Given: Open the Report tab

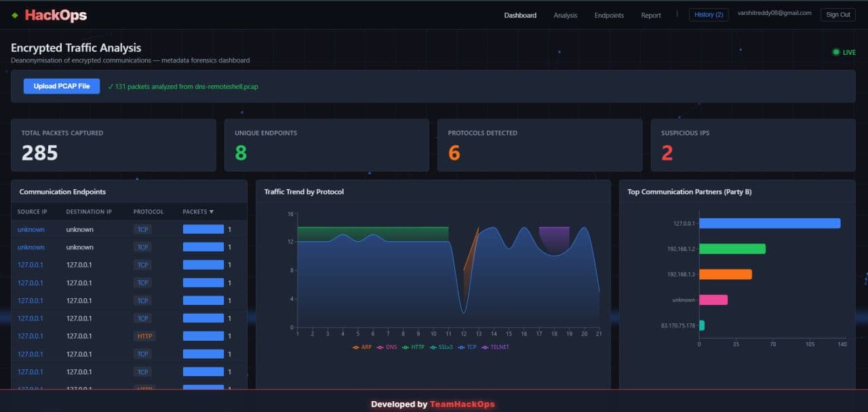Looking at the screenshot, I should click(x=651, y=15).
